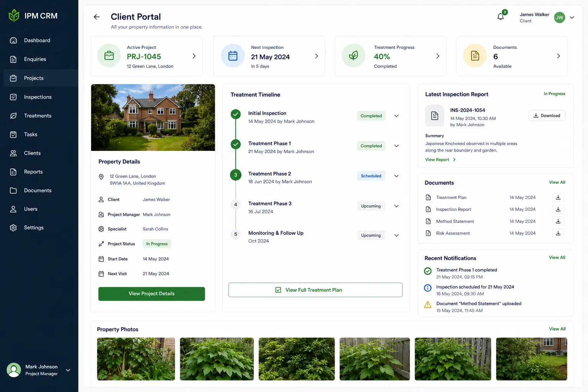Image resolution: width=588 pixels, height=392 pixels.
Task: Click the In Progress project status badge
Action: (157, 244)
